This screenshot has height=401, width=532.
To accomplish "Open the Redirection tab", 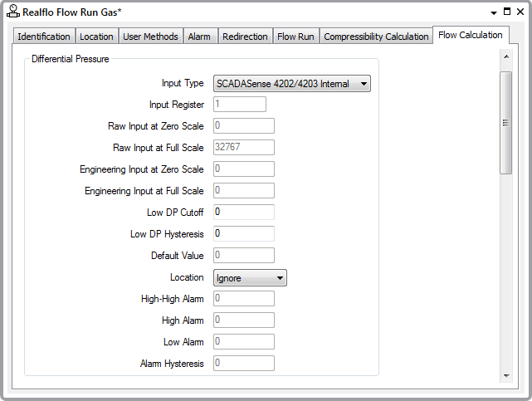I will click(x=245, y=37).
